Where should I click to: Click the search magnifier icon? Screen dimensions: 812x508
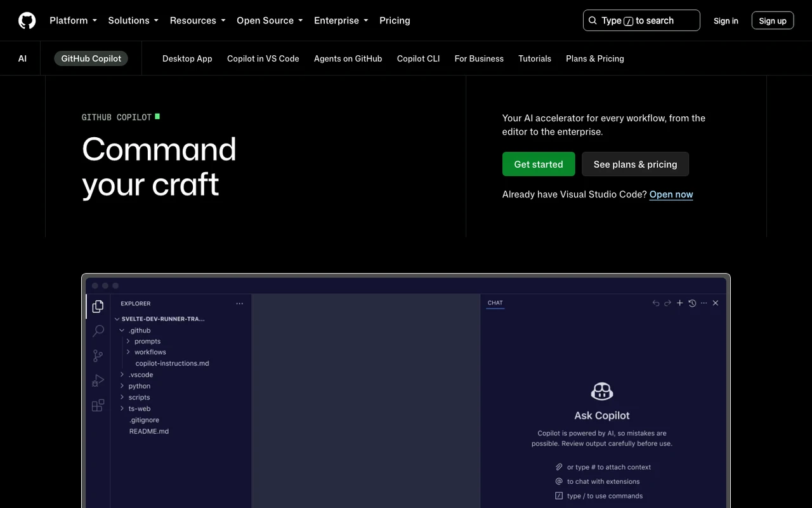593,20
